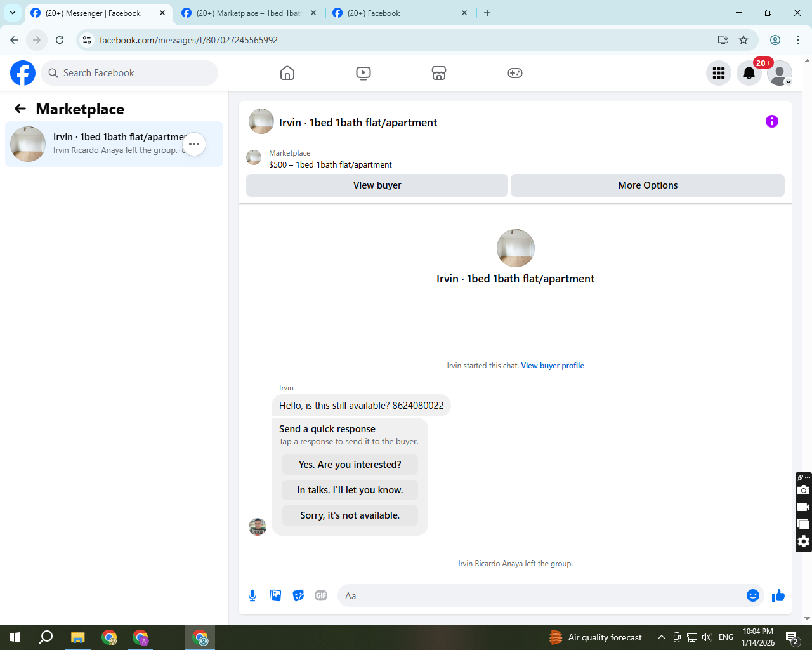Click in the Search Facebook field
The width and height of the screenshot is (812, 650).
pos(129,73)
